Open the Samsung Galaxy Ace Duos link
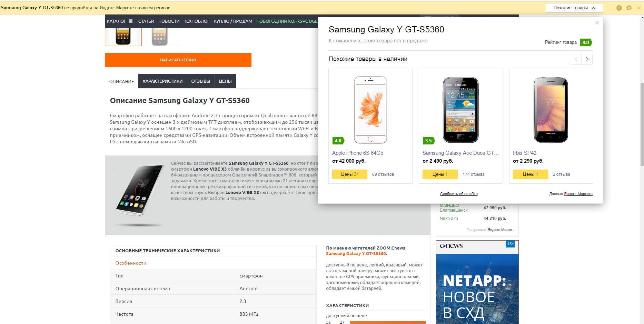Image resolution: width=644 pixels, height=324 pixels. pos(460,153)
